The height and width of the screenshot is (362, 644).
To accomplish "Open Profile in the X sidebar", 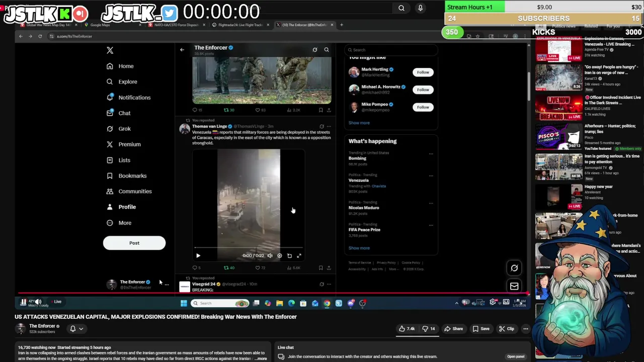I will click(121, 207).
